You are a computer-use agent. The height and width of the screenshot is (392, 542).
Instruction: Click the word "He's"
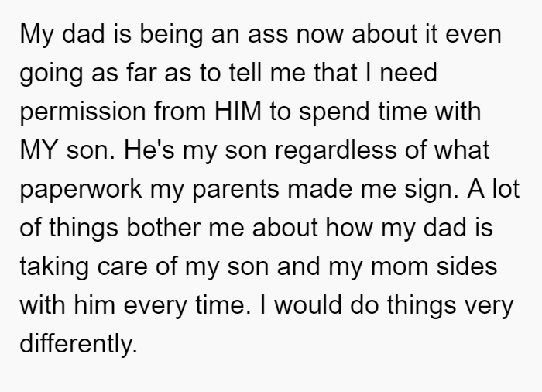coord(149,150)
